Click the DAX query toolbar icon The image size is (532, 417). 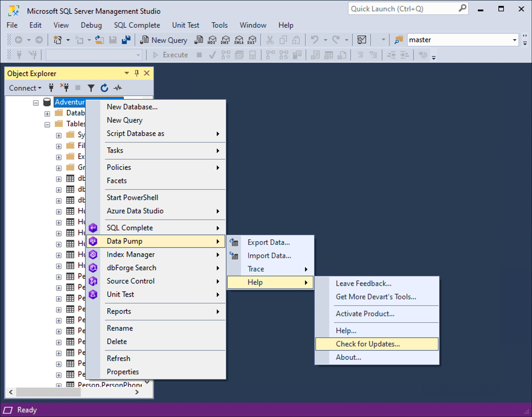coord(252,40)
